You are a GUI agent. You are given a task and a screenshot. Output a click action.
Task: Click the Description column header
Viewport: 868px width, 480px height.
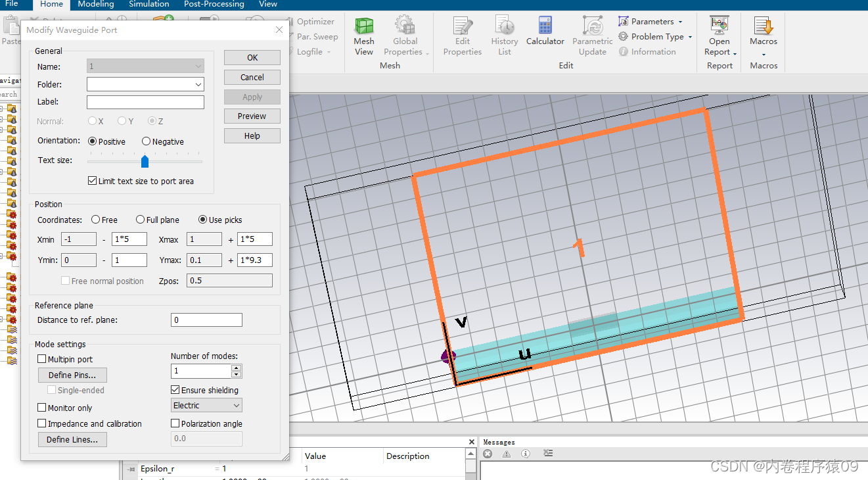(x=408, y=456)
